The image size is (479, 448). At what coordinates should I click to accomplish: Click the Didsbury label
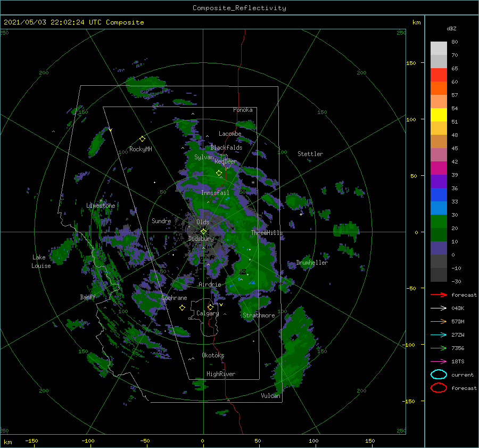(201, 239)
